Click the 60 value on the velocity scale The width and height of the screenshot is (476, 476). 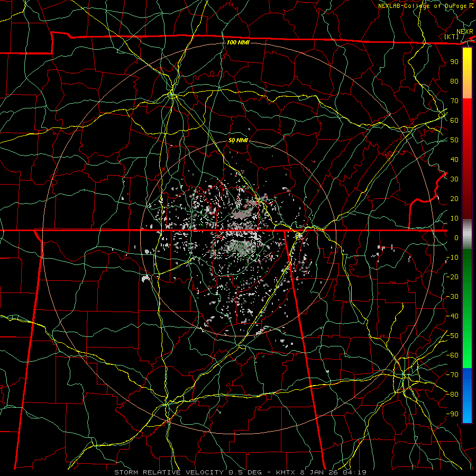(x=454, y=120)
